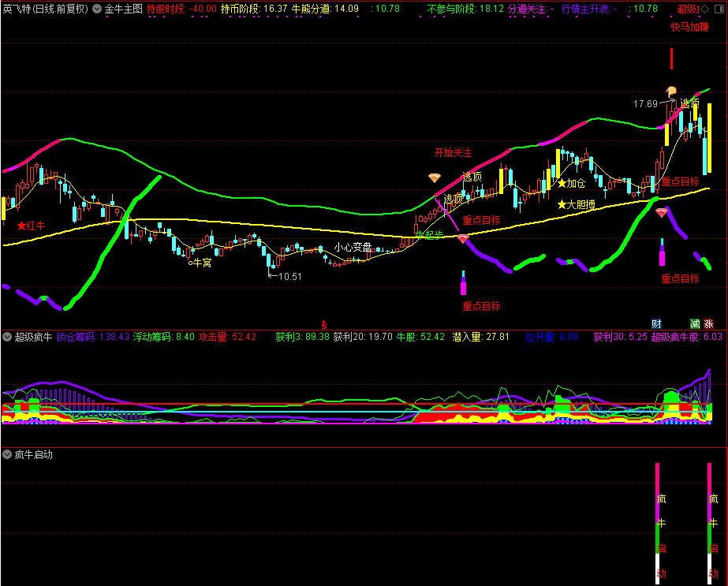Image resolution: width=728 pixels, height=586 pixels.
Task: Click the orange diamond below 开始关注
Action: [434, 177]
